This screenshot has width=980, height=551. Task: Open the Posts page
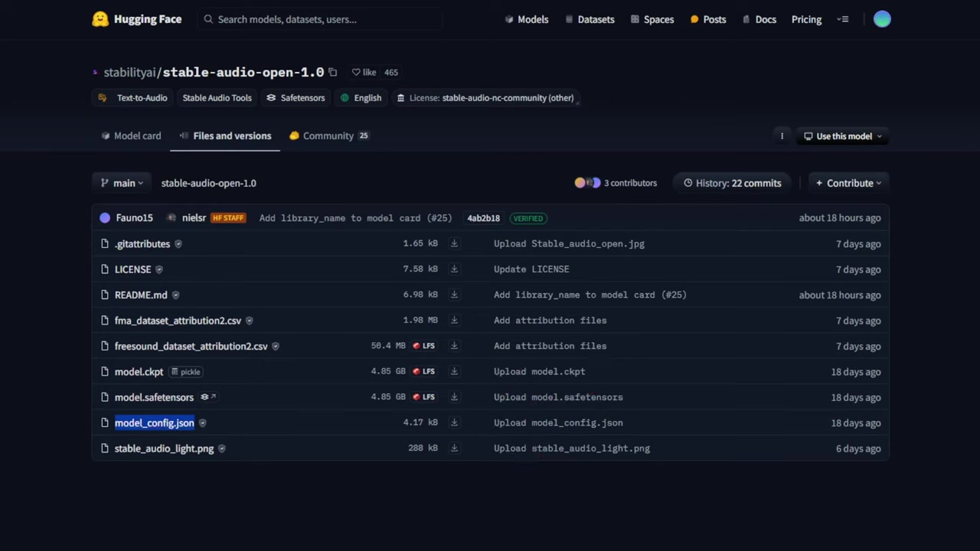708,19
